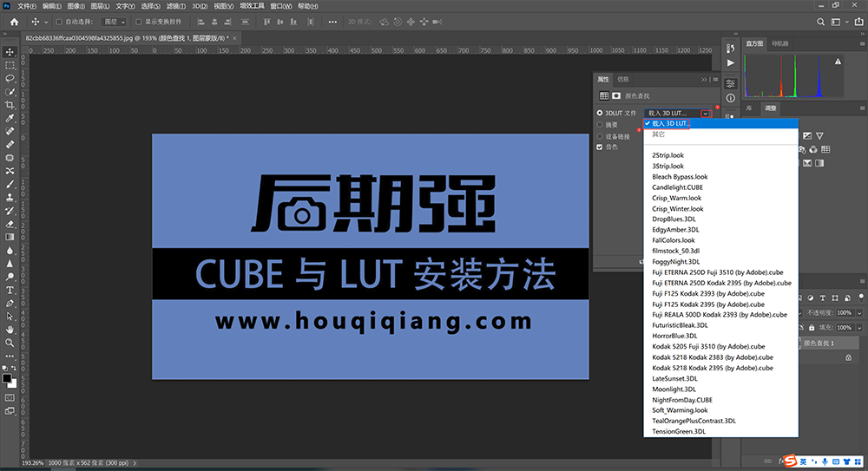Choose 载入 3D LUT... in the list
Screen dimensions: 868x471
[720, 123]
